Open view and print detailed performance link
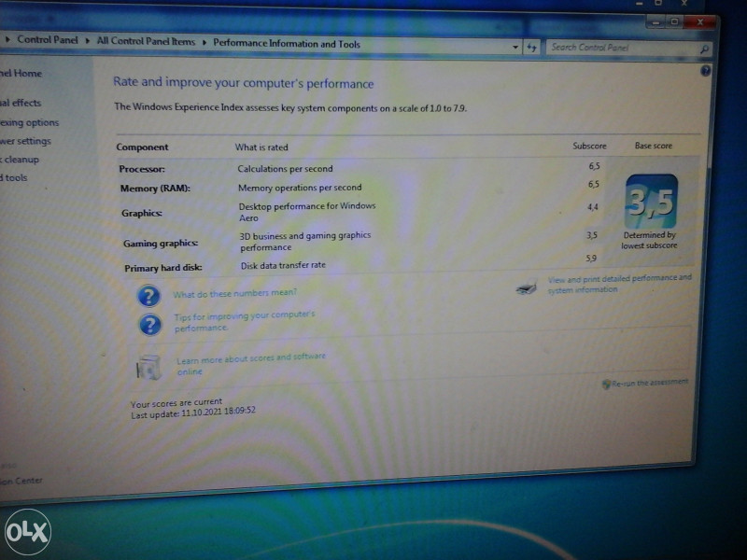This screenshot has width=747, height=560. (620, 284)
